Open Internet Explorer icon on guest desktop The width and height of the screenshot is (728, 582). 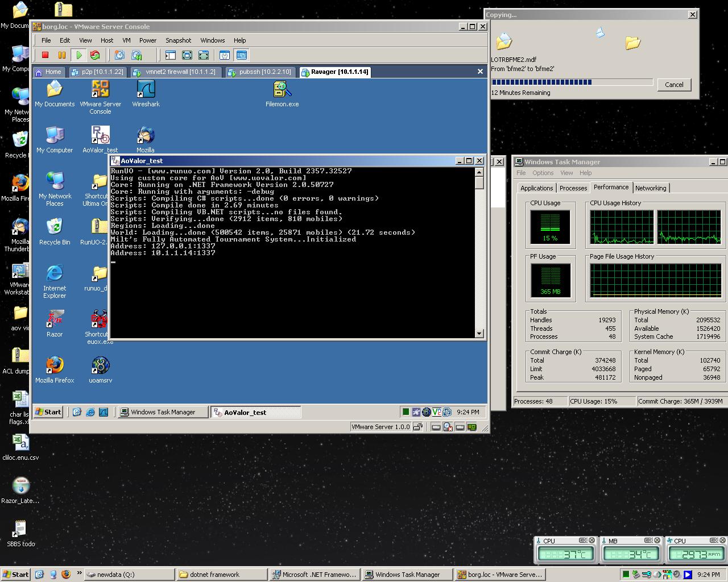tap(55, 281)
